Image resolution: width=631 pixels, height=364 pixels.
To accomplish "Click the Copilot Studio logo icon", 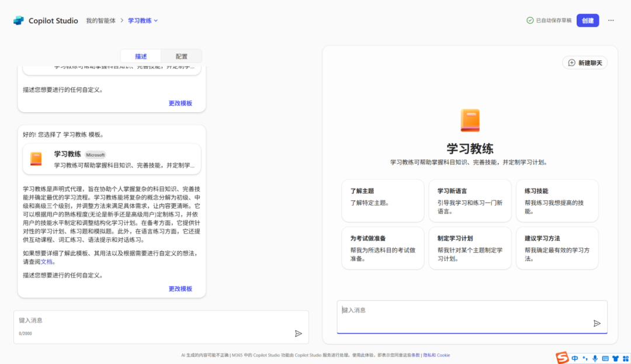I will (x=19, y=20).
